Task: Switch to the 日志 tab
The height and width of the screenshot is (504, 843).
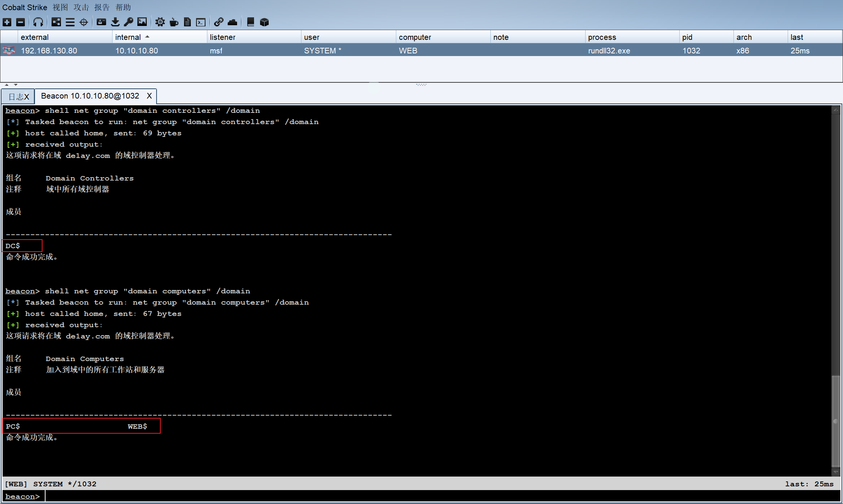Action: click(15, 97)
